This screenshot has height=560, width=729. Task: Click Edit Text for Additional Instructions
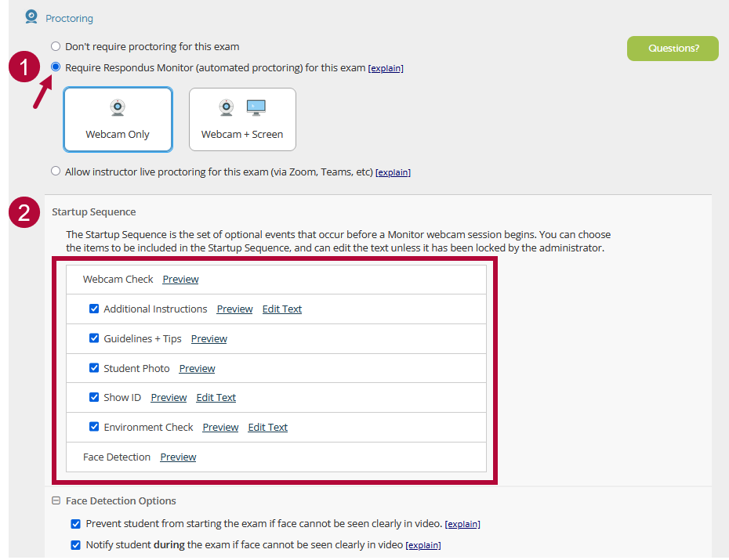coord(282,309)
